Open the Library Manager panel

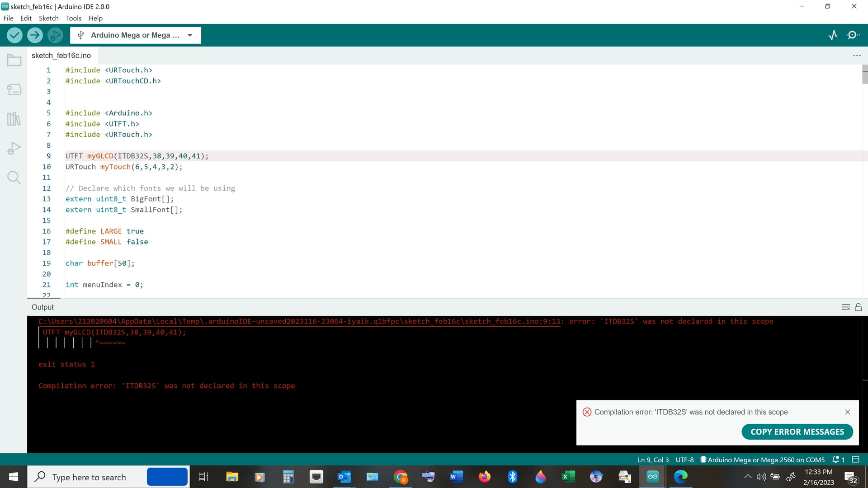14,118
